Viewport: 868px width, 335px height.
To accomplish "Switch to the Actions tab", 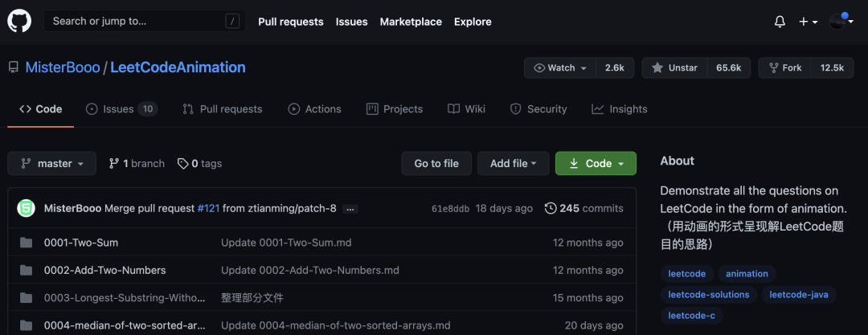I will tap(314, 109).
